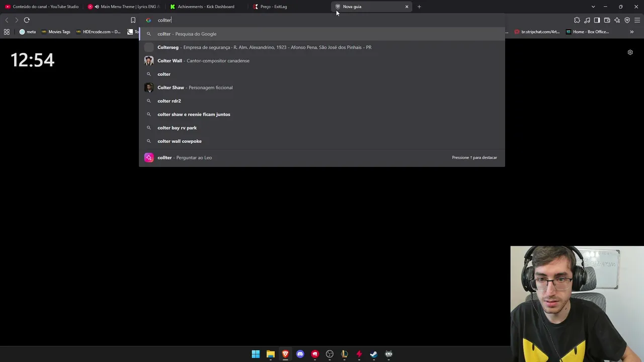Select 'collter - Pesquisa do Google' suggestion

(322, 34)
